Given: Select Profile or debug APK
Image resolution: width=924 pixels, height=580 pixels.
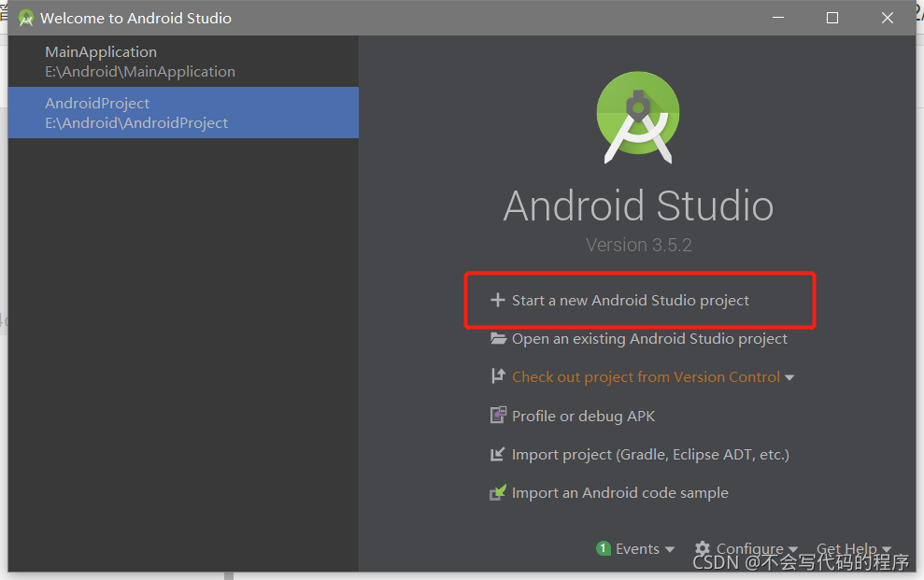Looking at the screenshot, I should pyautogui.click(x=583, y=417).
